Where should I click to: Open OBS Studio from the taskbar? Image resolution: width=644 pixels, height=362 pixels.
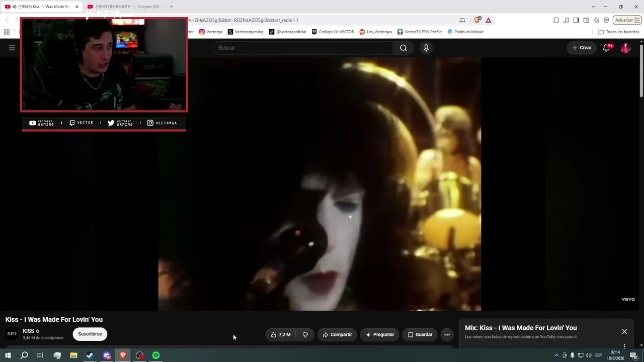click(x=140, y=355)
